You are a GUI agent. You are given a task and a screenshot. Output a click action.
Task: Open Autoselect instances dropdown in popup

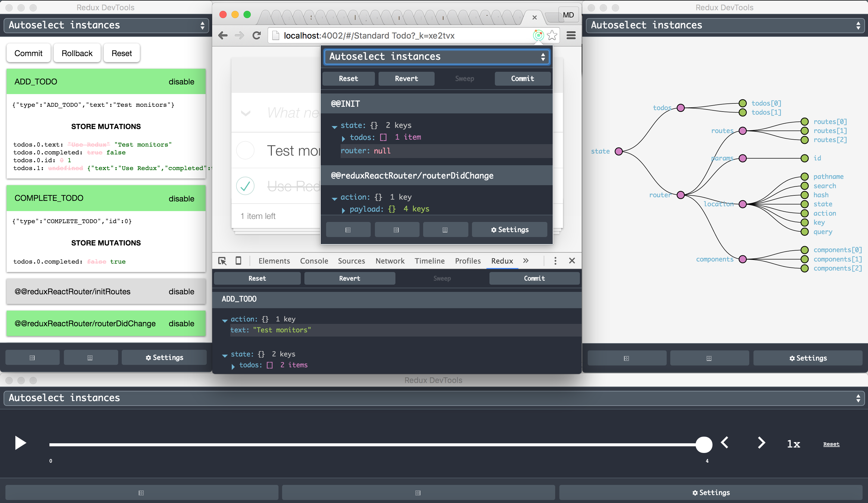coord(436,56)
